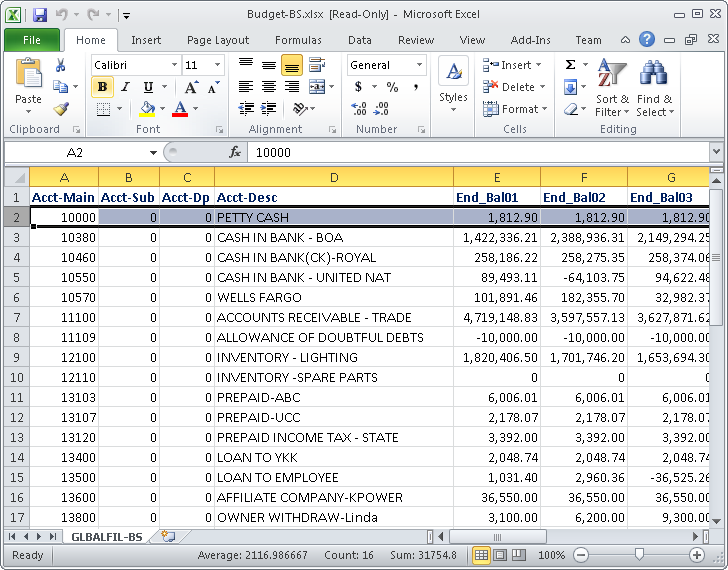The image size is (728, 570).
Task: Click the Excel Help question mark icon
Action: (x=647, y=39)
